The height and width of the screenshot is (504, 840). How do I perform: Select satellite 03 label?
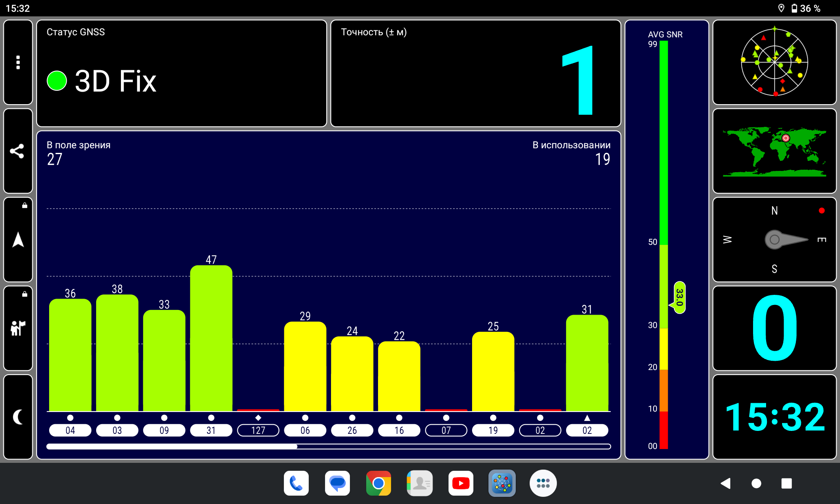pyautogui.click(x=117, y=430)
